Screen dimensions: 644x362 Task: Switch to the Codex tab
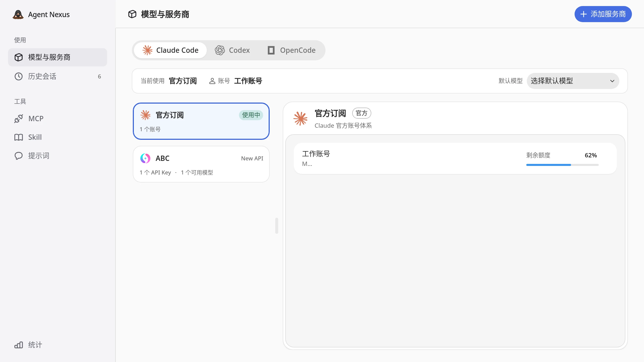[232, 50]
